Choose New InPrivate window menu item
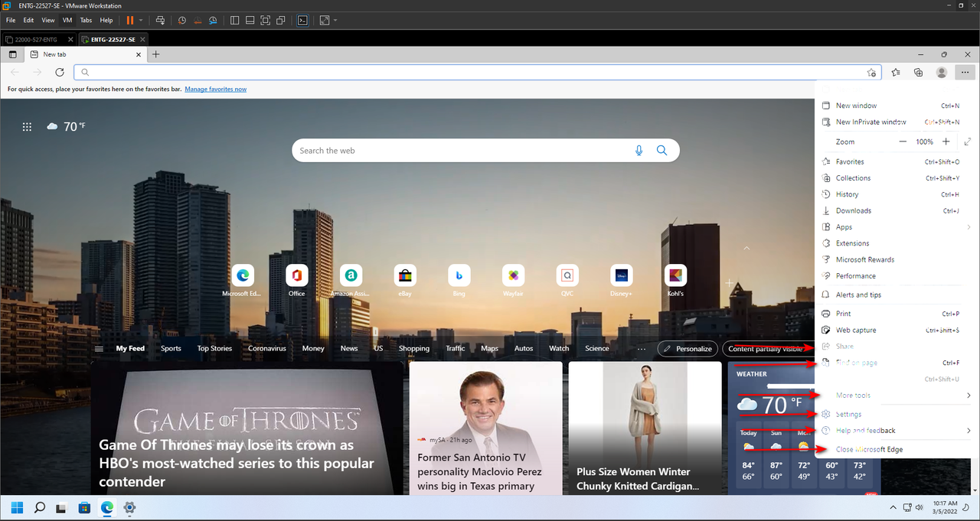Viewport: 980px width, 521px height. (x=894, y=122)
